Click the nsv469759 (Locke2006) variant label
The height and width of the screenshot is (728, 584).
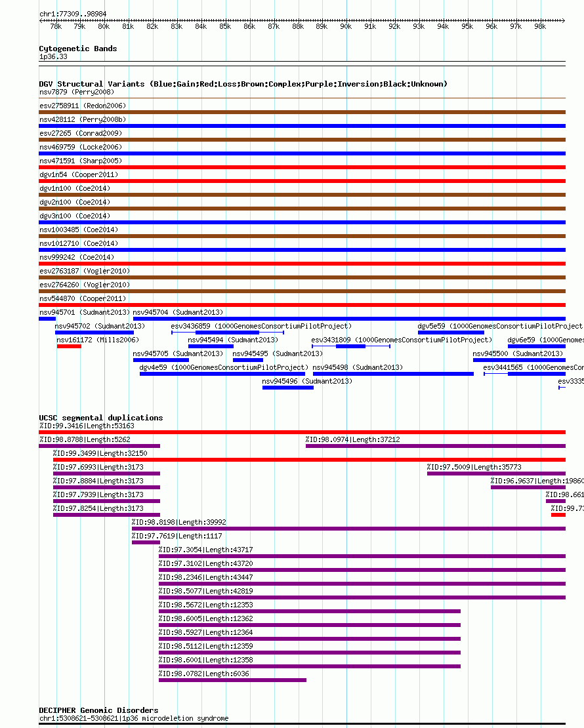point(81,147)
